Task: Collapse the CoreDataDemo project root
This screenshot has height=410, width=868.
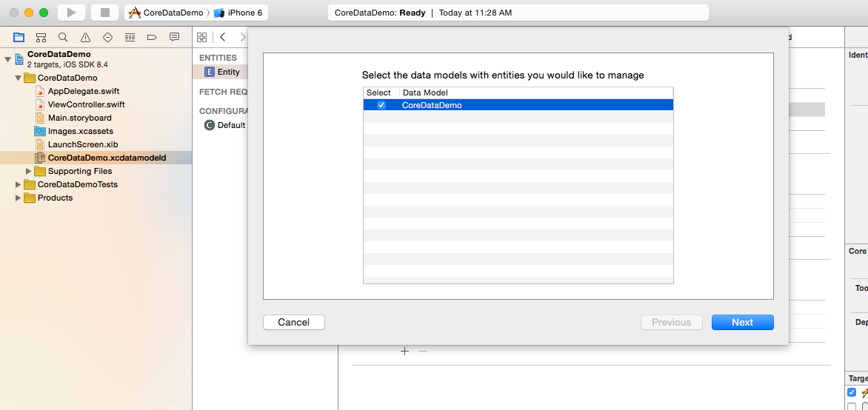Action: 7,58
